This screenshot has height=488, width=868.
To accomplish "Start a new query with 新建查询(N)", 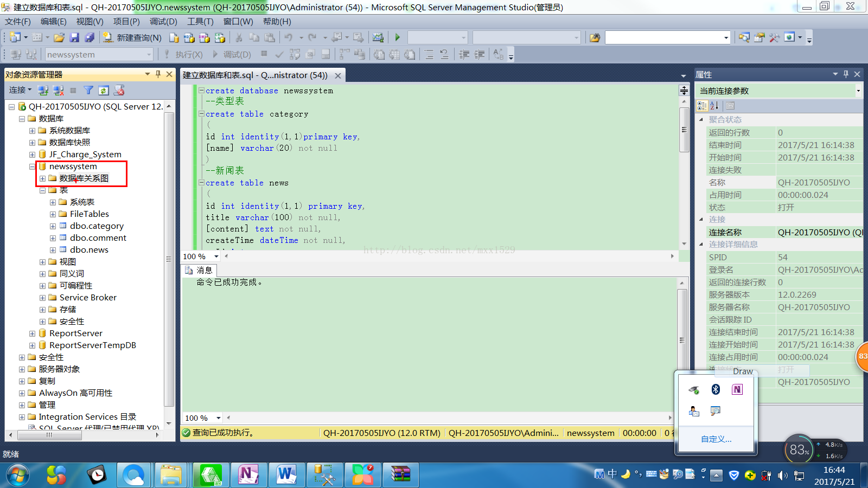I will 132,37.
